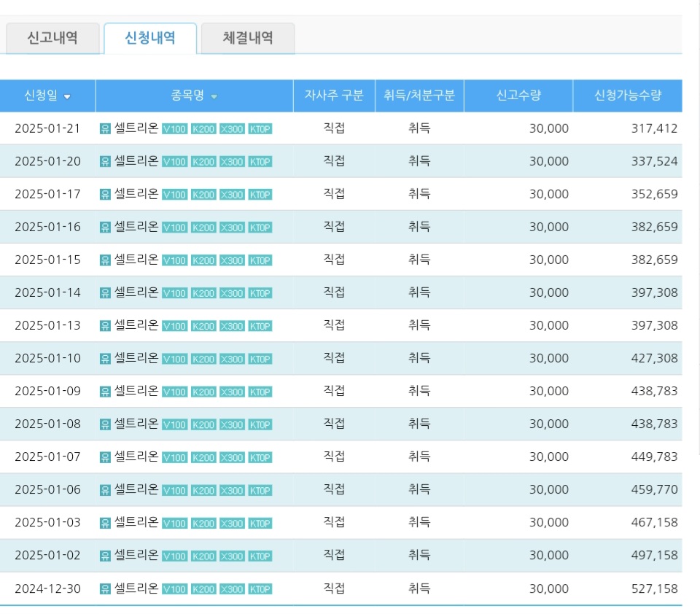Click the 취득/처분구분 column header
This screenshot has height=614, width=700.
pyautogui.click(x=419, y=96)
